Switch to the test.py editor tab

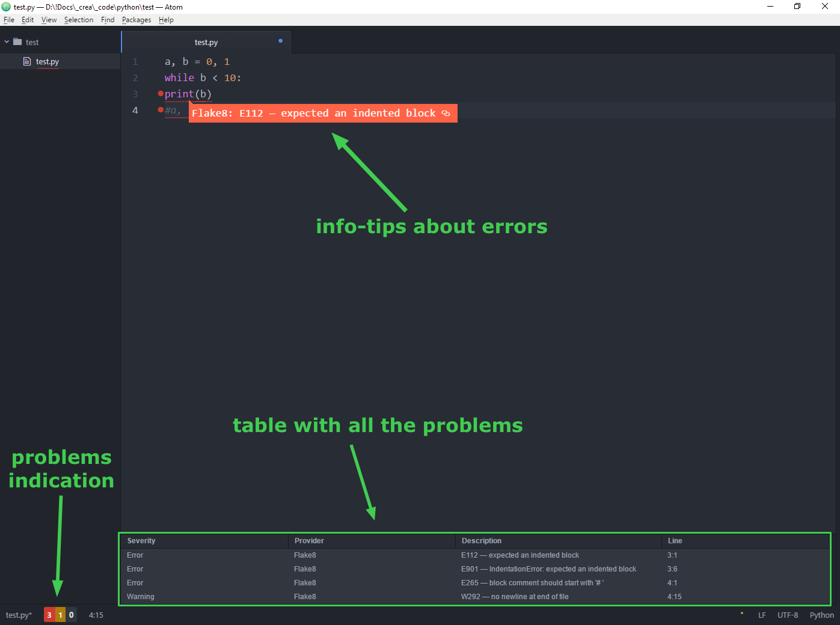206,42
